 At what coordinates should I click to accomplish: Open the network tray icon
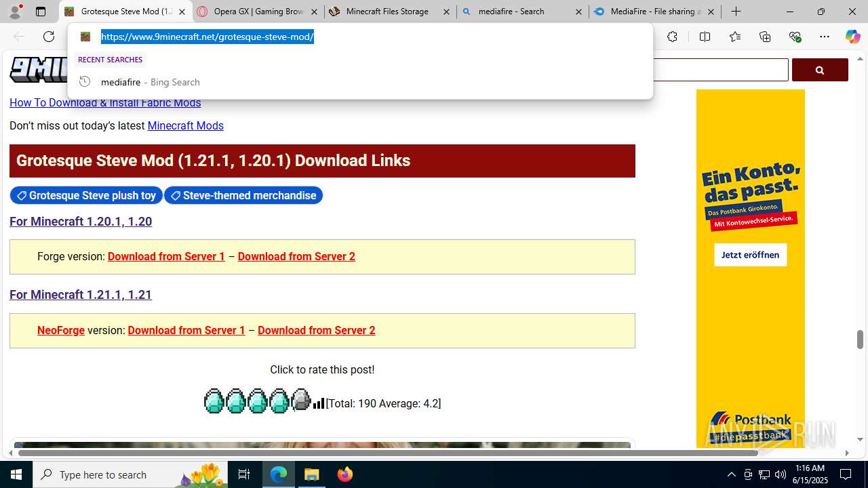pos(764,474)
